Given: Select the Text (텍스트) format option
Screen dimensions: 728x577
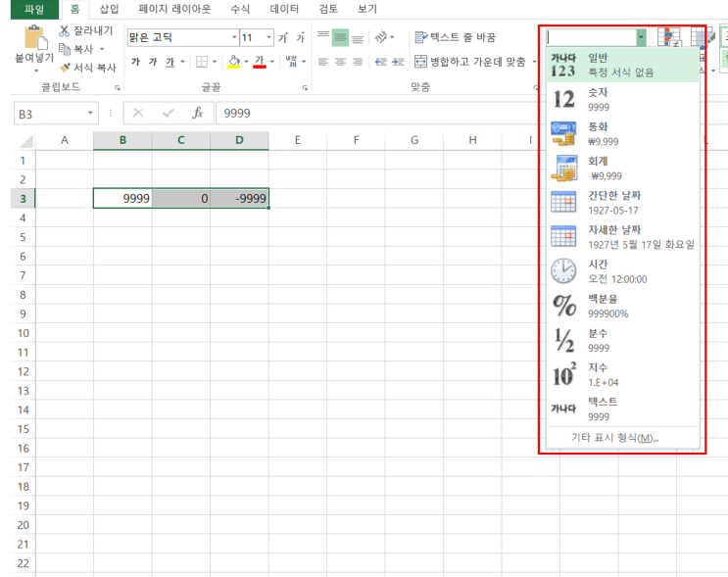Looking at the screenshot, I should coord(622,409).
